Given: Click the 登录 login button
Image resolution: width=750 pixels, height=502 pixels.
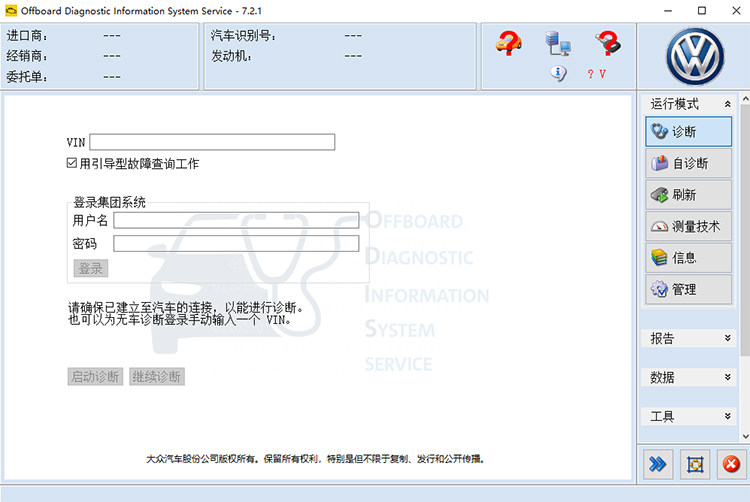Looking at the screenshot, I should tap(91, 268).
